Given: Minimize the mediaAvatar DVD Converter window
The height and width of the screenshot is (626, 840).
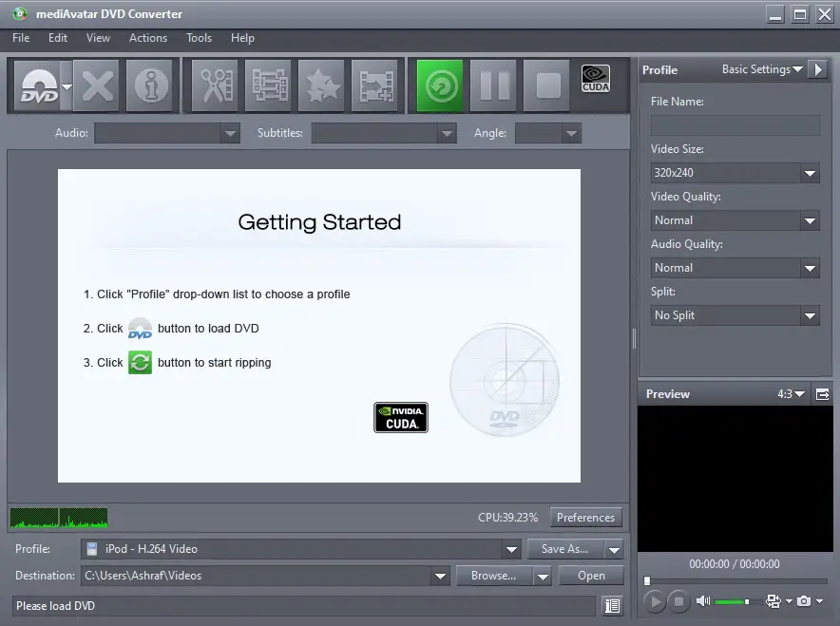Looking at the screenshot, I should point(775,14).
